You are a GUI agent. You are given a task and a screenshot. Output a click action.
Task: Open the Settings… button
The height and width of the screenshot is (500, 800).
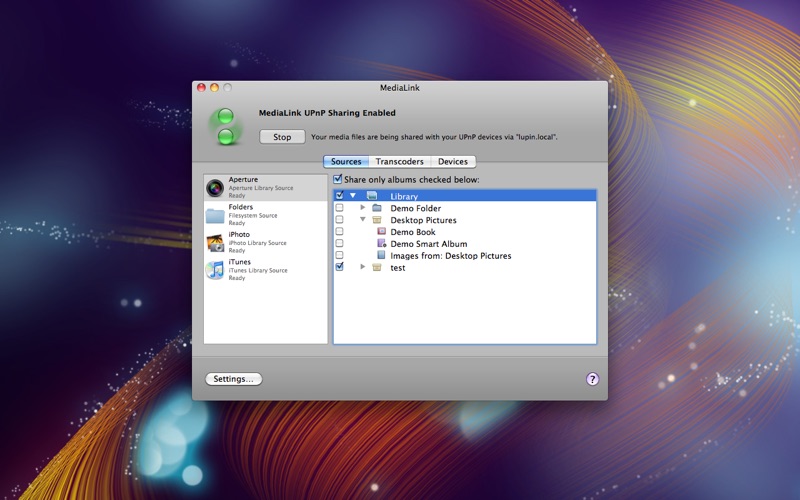pos(233,379)
